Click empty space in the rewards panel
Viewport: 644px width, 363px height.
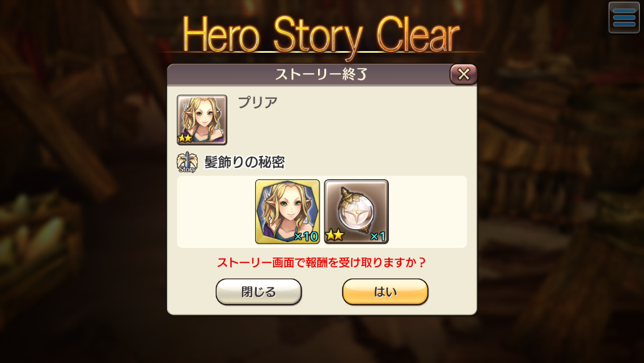tap(427, 212)
